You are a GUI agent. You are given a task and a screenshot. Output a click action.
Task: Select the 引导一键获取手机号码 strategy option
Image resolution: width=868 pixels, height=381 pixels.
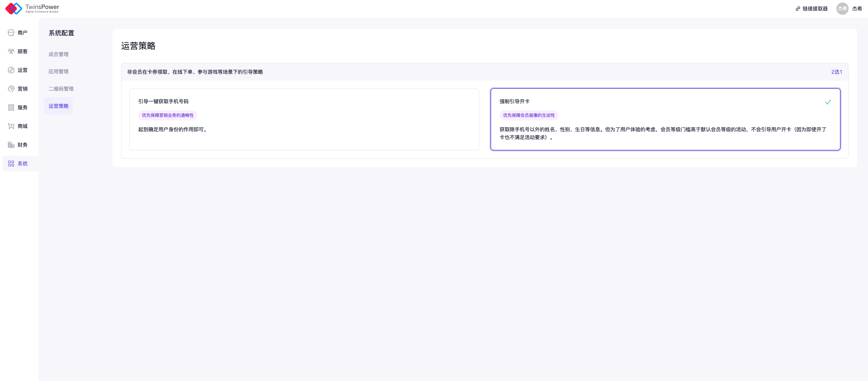304,119
